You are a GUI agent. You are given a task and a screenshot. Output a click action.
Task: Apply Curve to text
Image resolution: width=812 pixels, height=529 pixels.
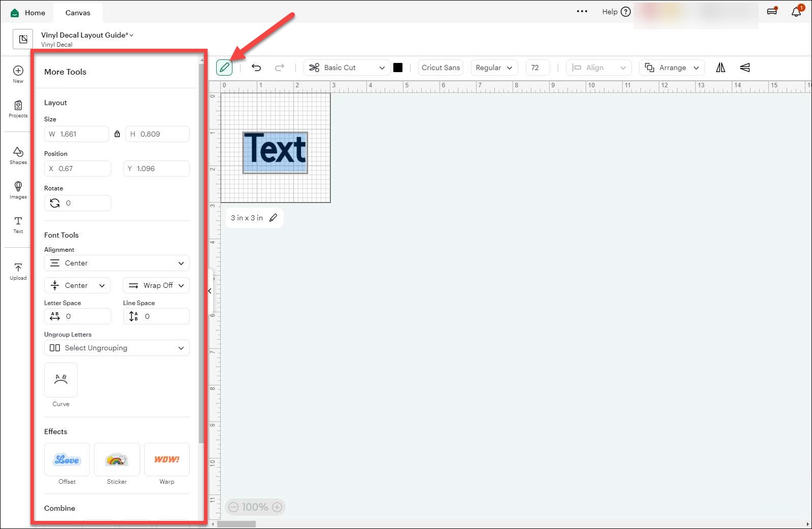tap(61, 380)
